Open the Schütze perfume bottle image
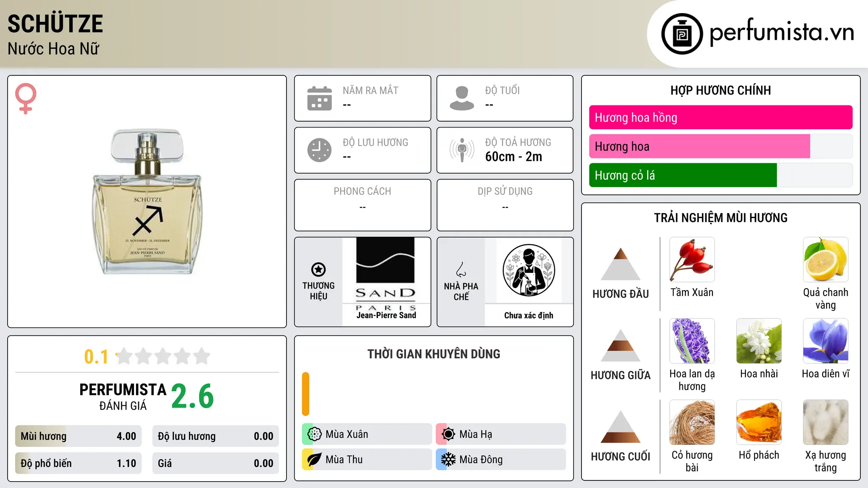This screenshot has height=488, width=868. (147, 202)
